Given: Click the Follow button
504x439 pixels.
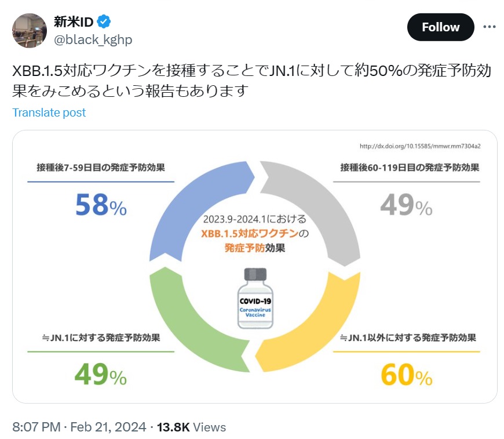Looking at the screenshot, I should (440, 27).
